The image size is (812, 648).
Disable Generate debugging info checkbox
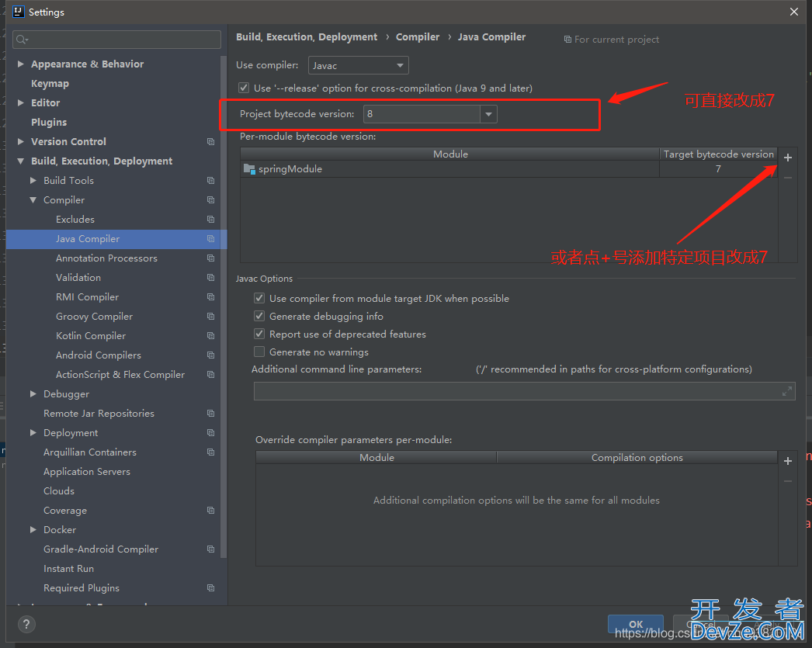[x=259, y=316]
